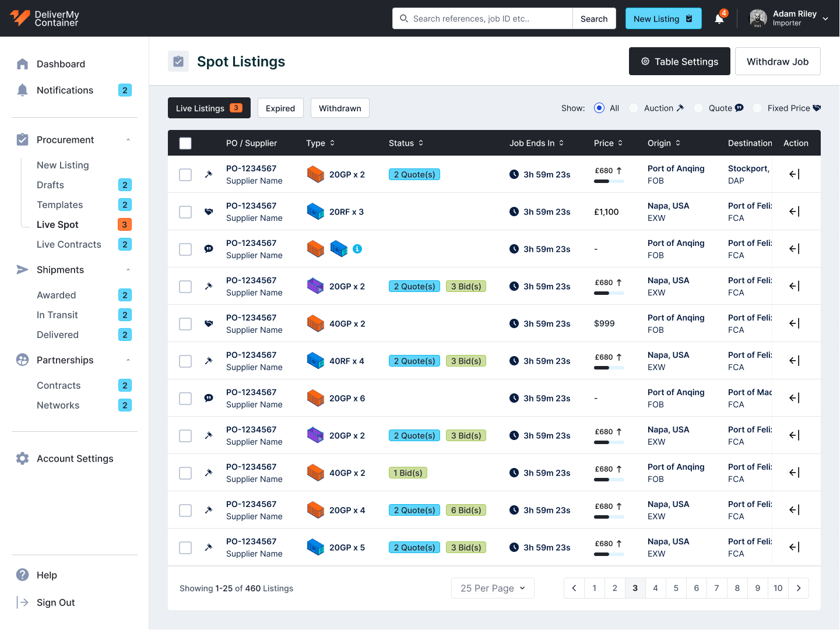Select the Auction filter radio button
This screenshot has width=840, height=630.
click(634, 108)
